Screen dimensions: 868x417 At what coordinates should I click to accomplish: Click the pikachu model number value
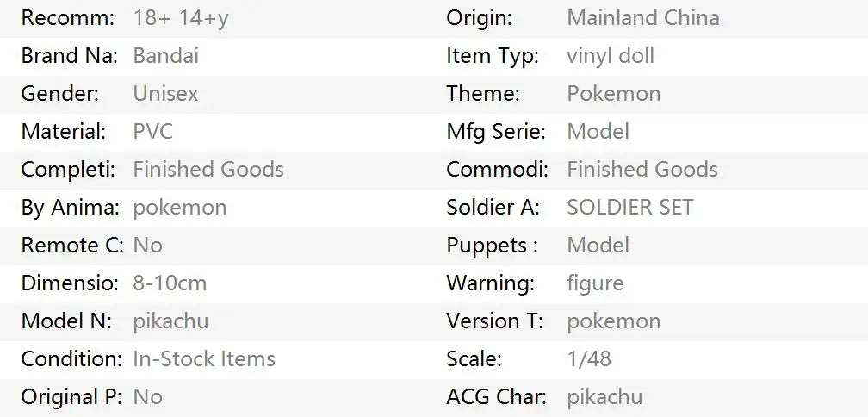(170, 321)
